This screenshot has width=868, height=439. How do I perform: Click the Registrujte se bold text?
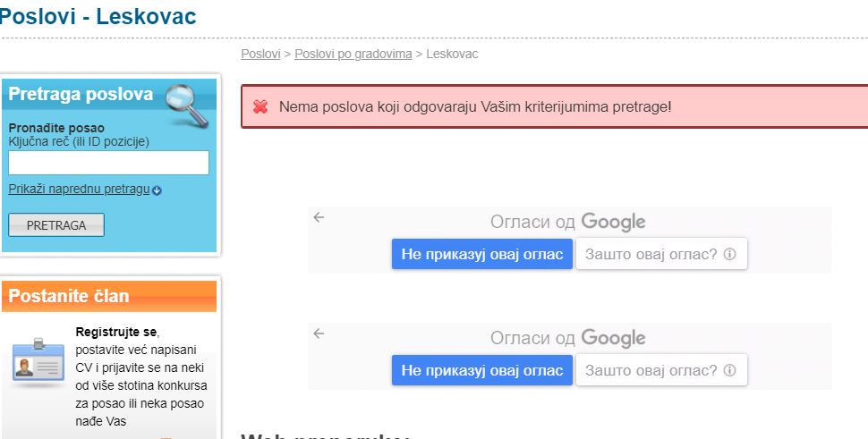pyautogui.click(x=117, y=332)
